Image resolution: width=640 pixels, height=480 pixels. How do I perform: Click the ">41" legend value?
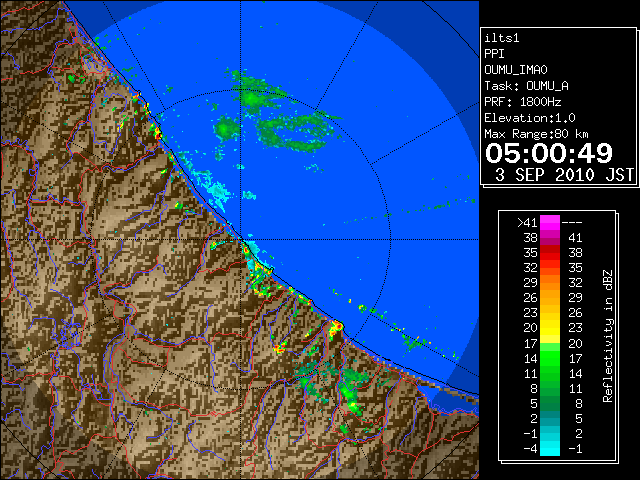(x=527, y=223)
